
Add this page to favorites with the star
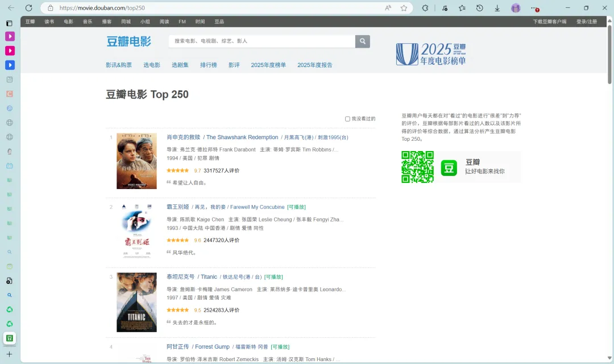(x=404, y=8)
